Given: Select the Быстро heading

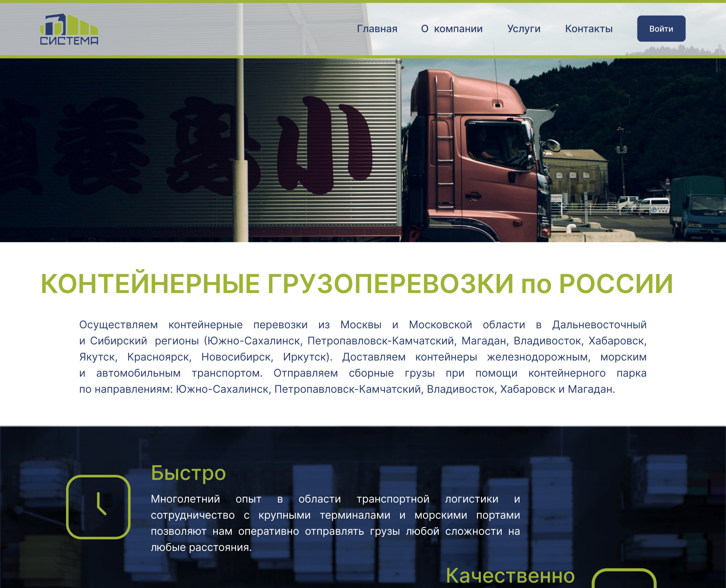Looking at the screenshot, I should [188, 473].
